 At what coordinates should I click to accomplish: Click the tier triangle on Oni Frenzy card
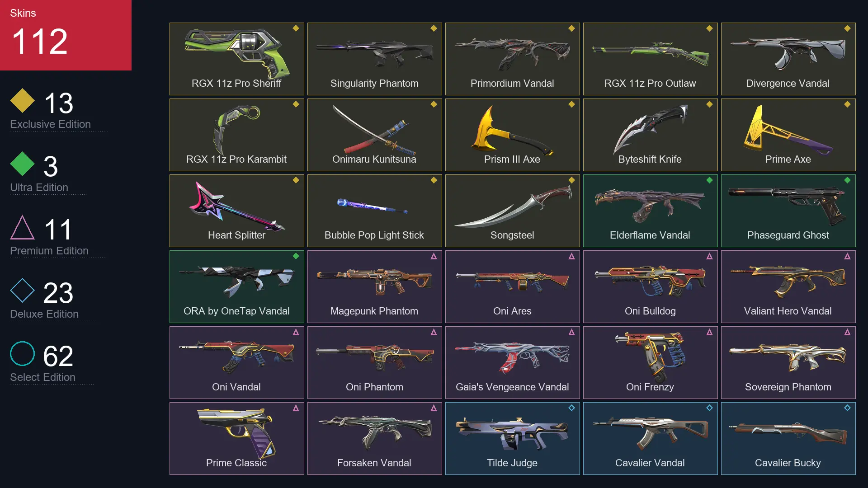pyautogui.click(x=709, y=332)
